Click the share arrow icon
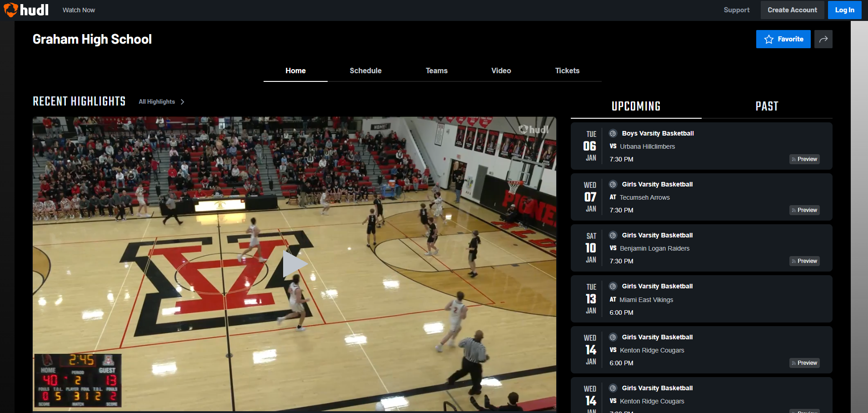 point(823,39)
